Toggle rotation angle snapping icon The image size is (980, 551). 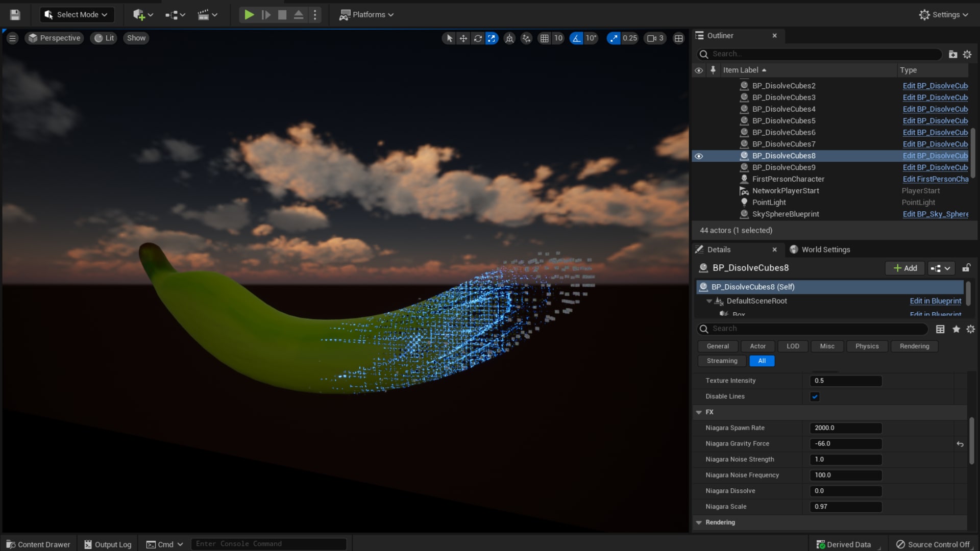coord(576,38)
